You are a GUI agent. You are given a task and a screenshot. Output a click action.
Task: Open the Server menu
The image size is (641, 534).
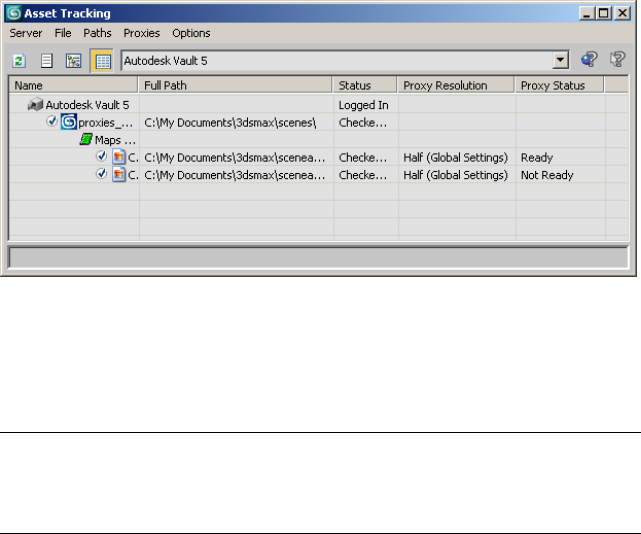coord(26,33)
